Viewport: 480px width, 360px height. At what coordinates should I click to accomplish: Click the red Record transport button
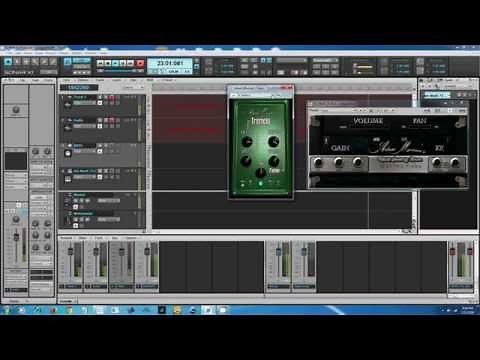140,63
